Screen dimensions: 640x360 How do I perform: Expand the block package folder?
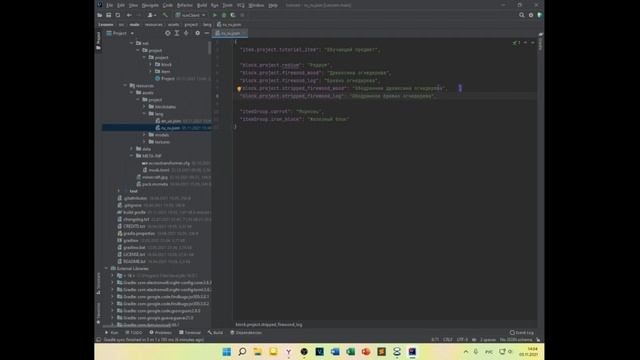click(x=151, y=64)
